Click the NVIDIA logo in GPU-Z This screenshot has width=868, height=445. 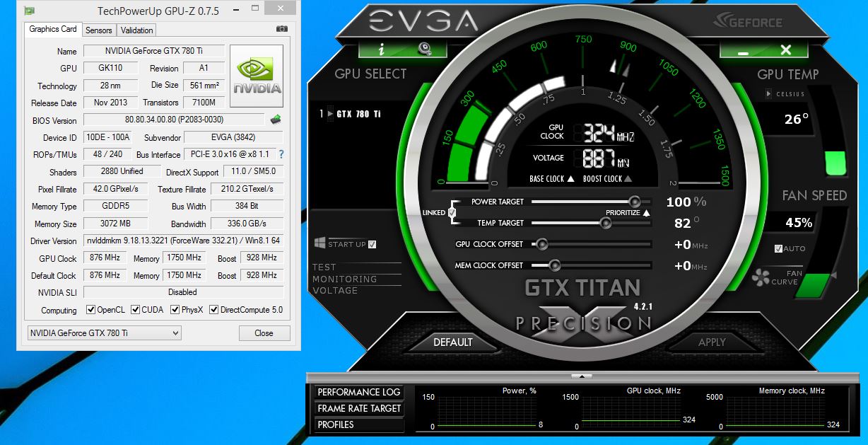point(257,76)
